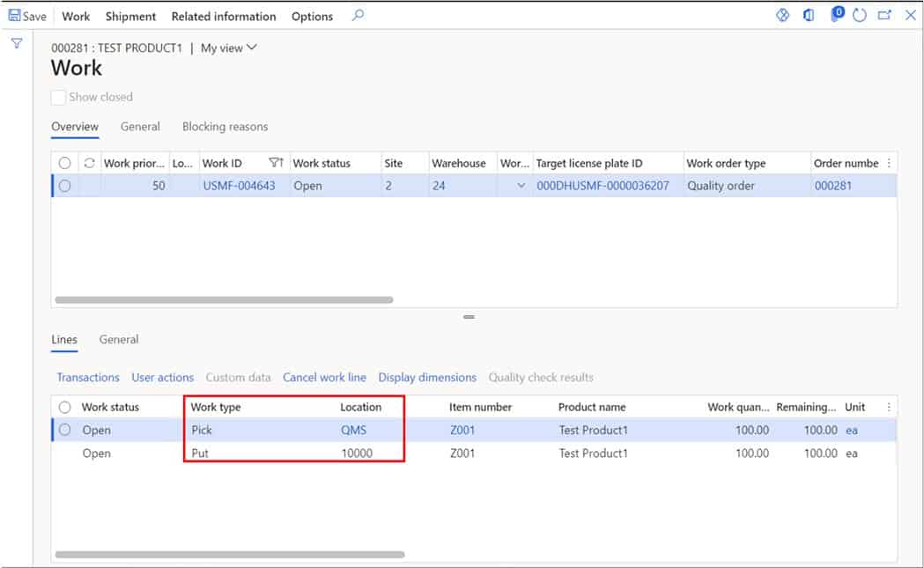The width and height of the screenshot is (924, 568).
Task: Switch to the Overview tab
Action: click(x=75, y=127)
